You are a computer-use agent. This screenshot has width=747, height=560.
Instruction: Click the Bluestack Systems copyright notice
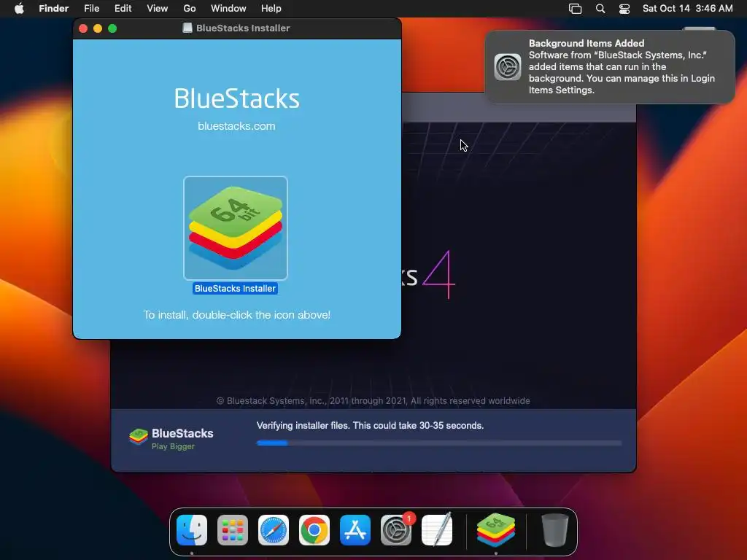click(373, 401)
